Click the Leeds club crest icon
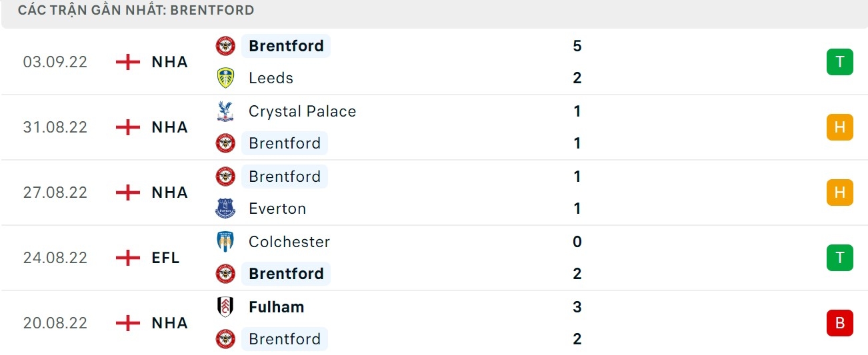This screenshot has height=355, width=868. pos(225,78)
